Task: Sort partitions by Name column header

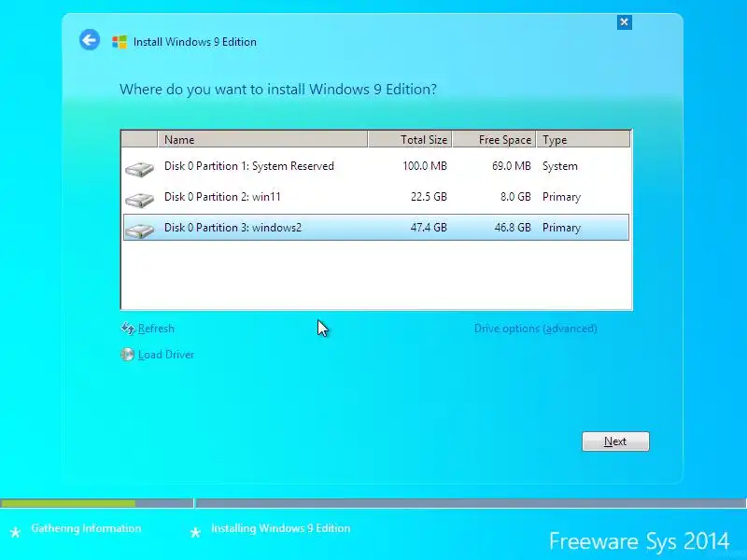Action: pos(262,139)
